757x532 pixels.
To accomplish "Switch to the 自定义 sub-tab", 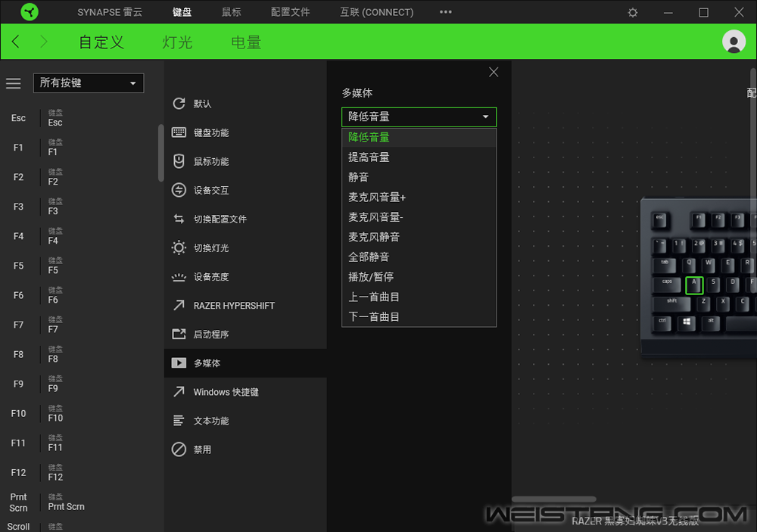I will (x=101, y=42).
